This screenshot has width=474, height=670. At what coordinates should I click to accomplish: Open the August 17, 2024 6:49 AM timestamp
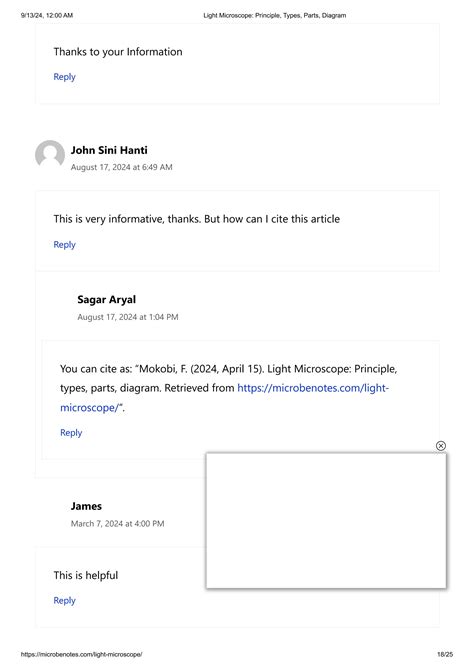121,167
